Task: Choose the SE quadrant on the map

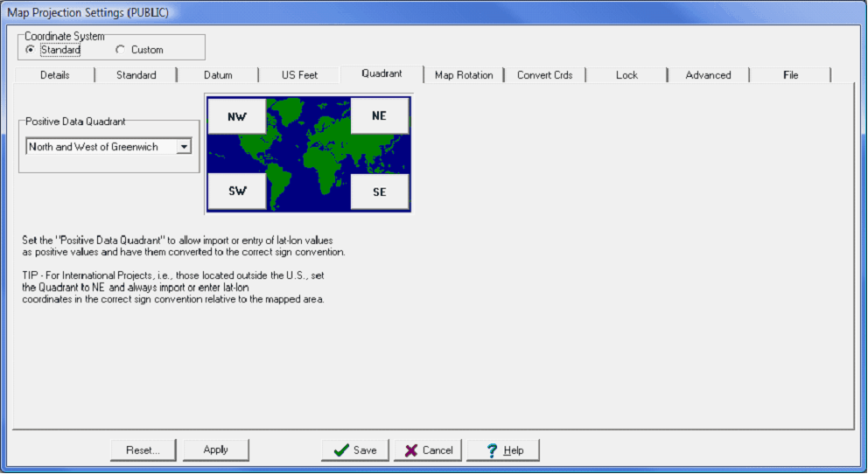Action: (379, 192)
